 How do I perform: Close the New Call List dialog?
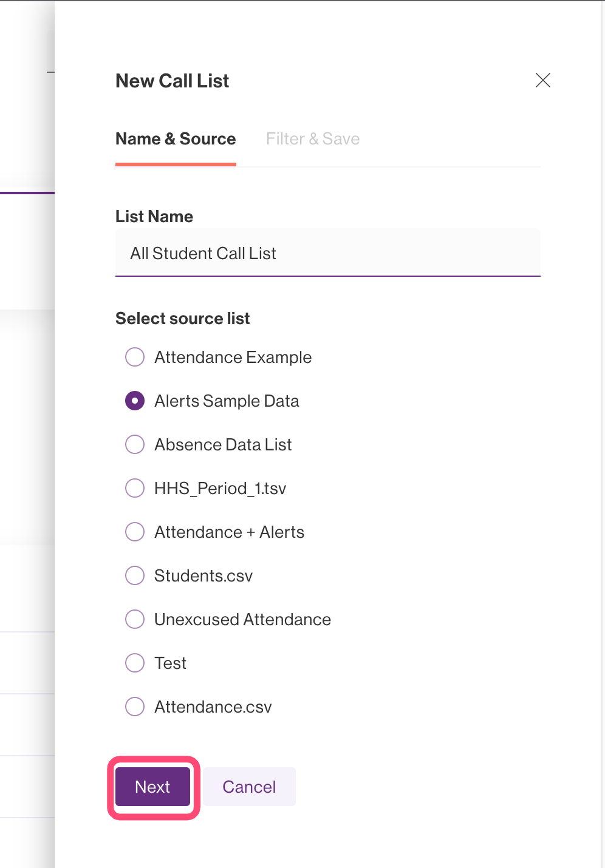coord(542,80)
